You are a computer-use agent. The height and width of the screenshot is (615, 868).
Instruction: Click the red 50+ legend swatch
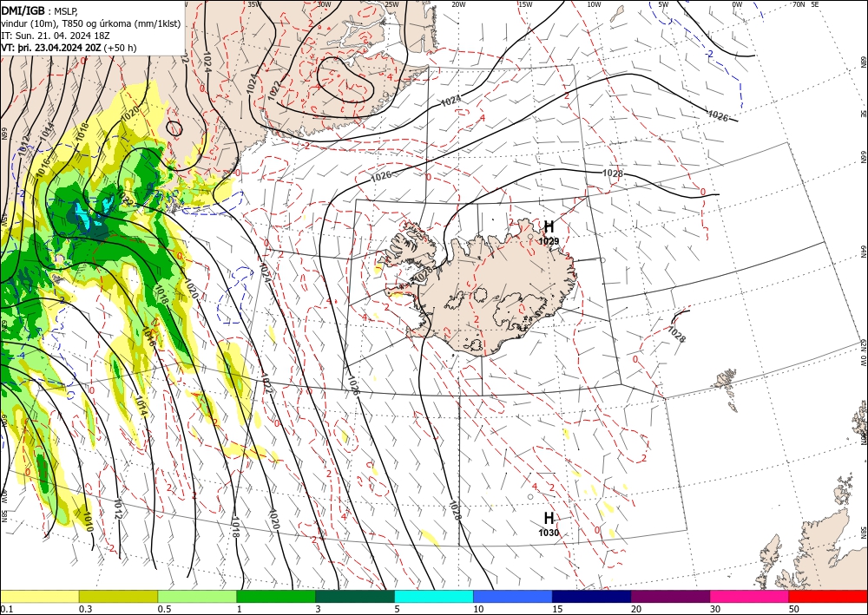(828, 596)
